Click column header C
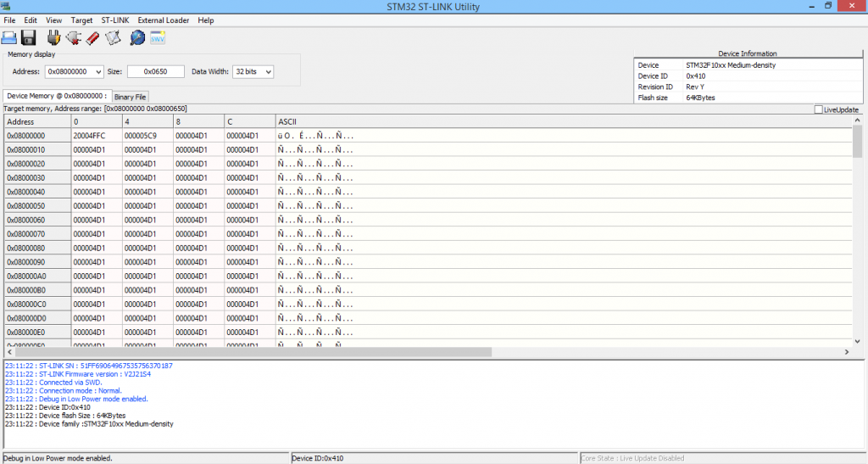 point(250,122)
